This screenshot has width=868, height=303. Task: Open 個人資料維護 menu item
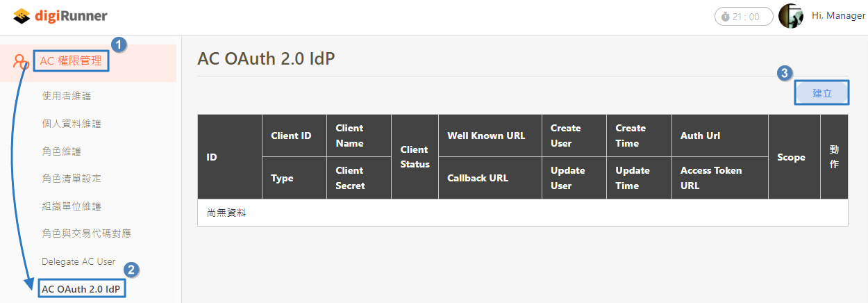(x=72, y=123)
